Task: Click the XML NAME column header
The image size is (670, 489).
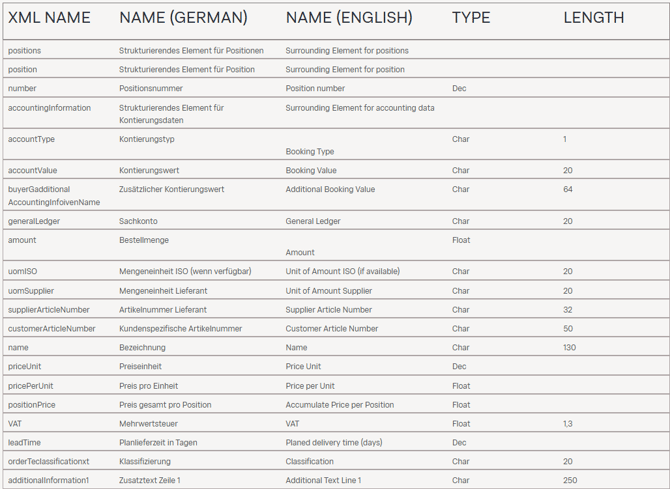Action: coord(49,17)
